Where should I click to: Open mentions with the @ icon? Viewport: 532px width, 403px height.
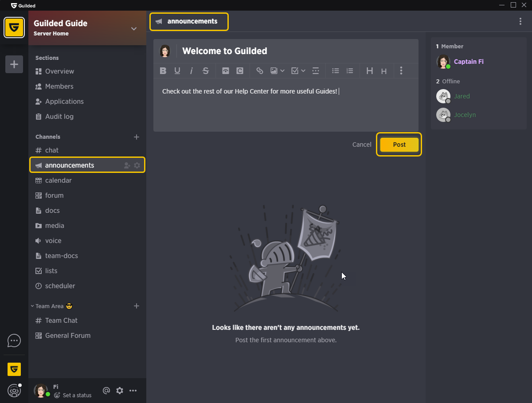pos(106,391)
